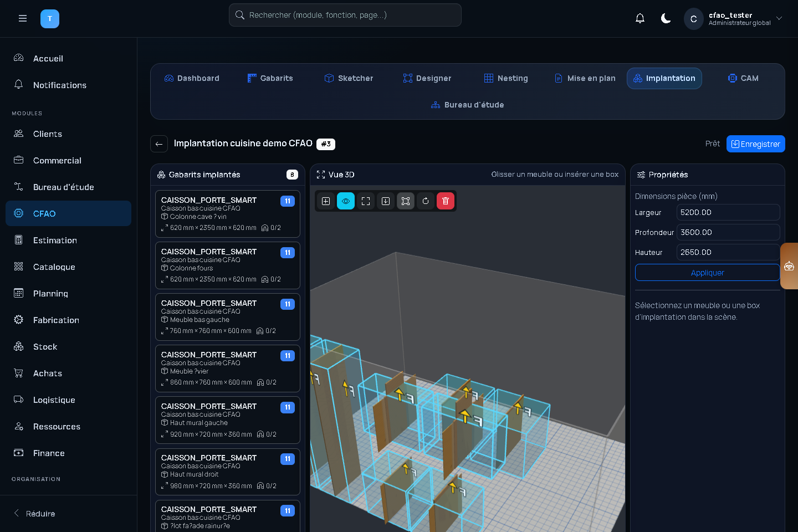Image resolution: width=798 pixels, height=532 pixels.
Task: Edit the Largeur field 5200.00
Action: tap(728, 212)
